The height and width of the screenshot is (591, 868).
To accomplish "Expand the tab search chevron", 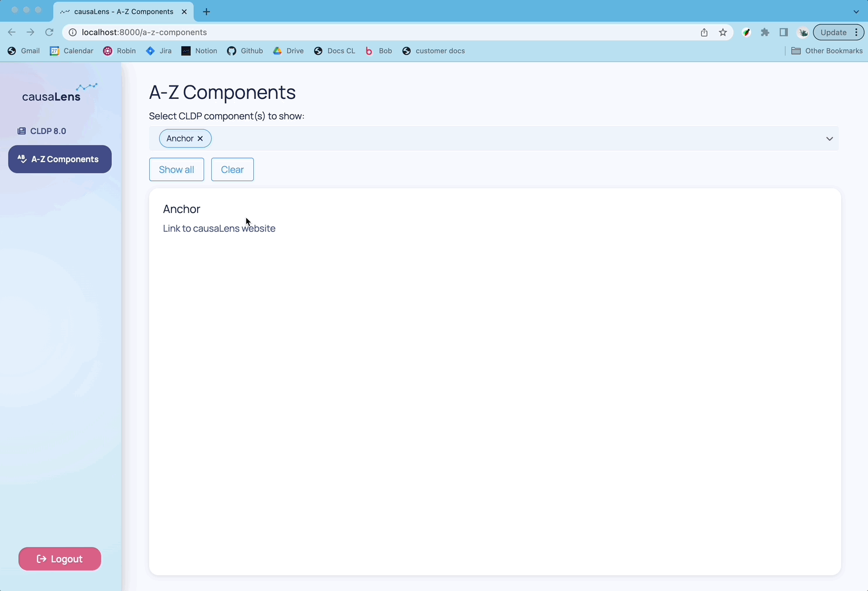I will (856, 11).
